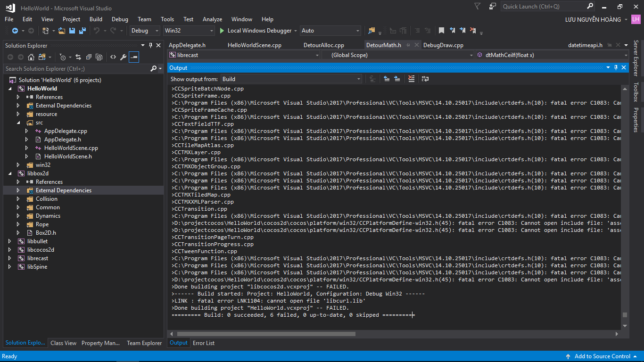Viewport: 644px width, 362px height.
Task: Select AppDelegate.cpp in Solution Explorer
Action: 66,131
